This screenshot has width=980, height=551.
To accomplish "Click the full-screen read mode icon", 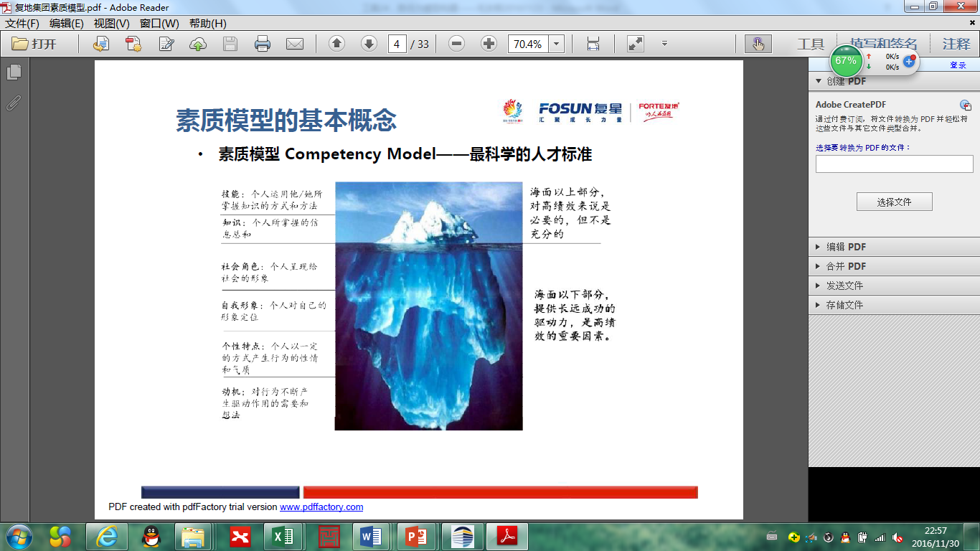I will click(635, 44).
